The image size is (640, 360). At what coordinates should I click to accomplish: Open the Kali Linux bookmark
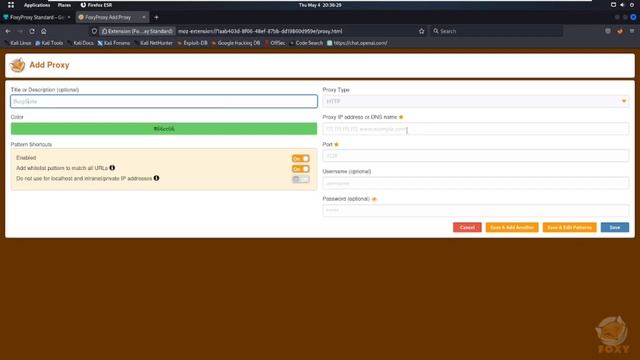(x=18, y=43)
